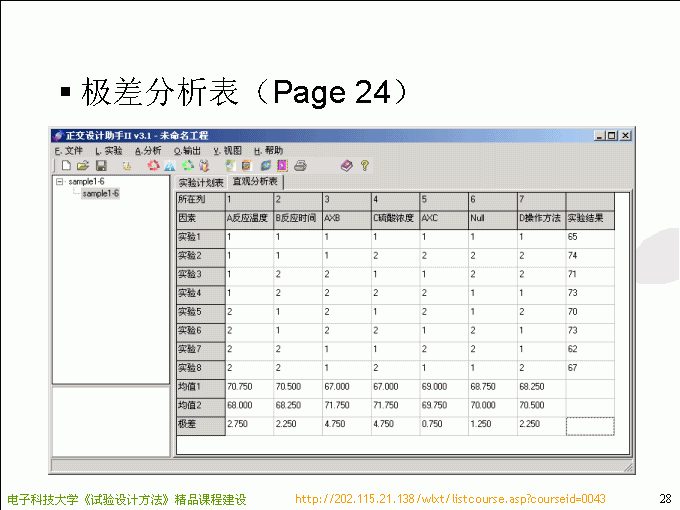Click the red circular arrows toolbar icon
Image resolution: width=680 pixels, height=510 pixels.
tap(153, 165)
